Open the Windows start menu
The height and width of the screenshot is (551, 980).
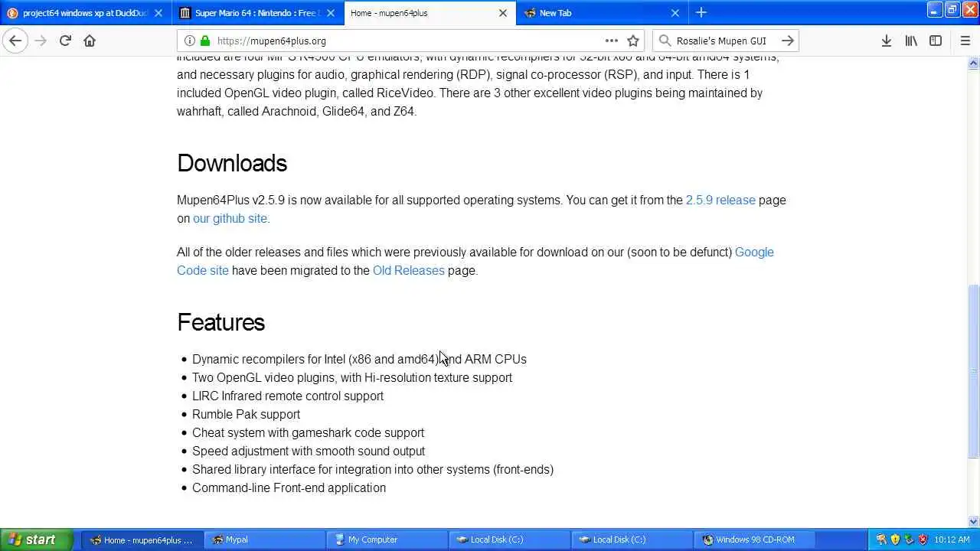(x=36, y=540)
